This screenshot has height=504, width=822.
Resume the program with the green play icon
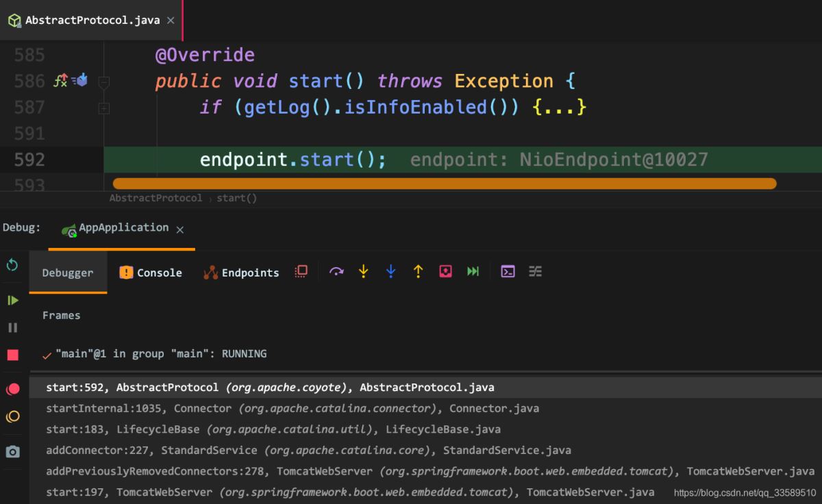click(12, 300)
